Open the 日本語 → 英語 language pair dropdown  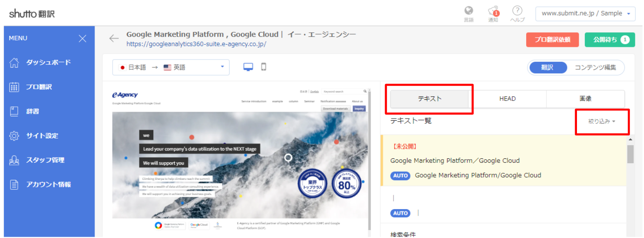click(x=171, y=67)
